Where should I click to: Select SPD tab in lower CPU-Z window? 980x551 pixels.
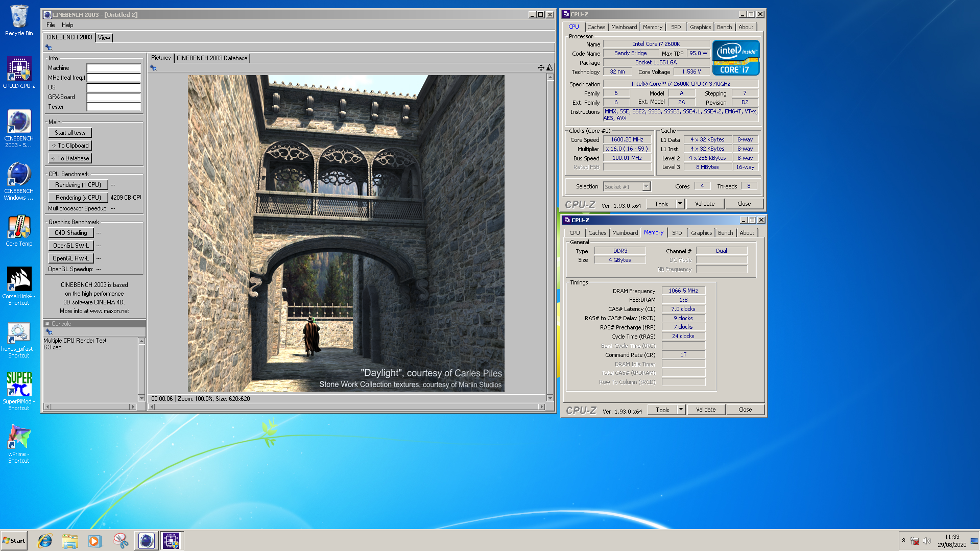[x=677, y=233]
